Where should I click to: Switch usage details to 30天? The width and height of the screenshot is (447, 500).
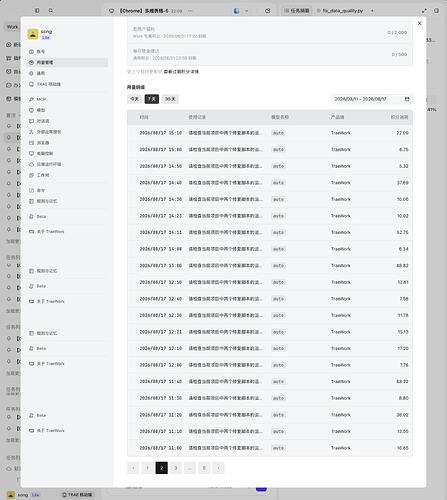[x=170, y=99]
